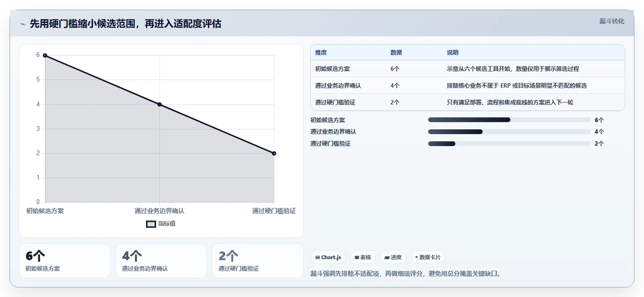Click the 2个 value after progress bar
Image resolution: width=644 pixels, height=297 pixels.
pos(599,144)
